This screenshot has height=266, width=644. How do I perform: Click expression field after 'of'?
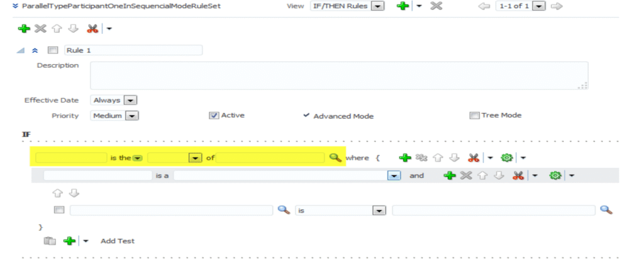tap(270, 158)
